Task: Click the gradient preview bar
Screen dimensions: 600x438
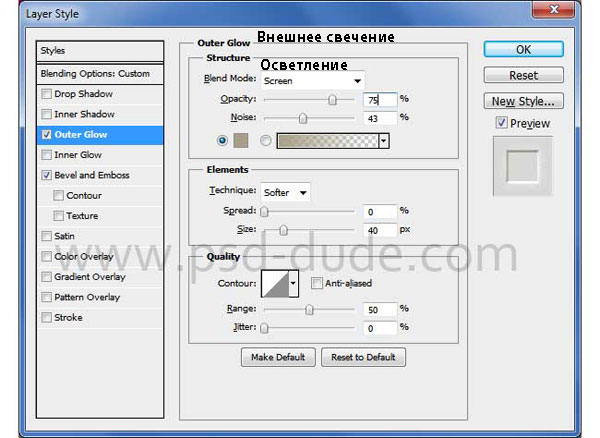Action: tap(328, 141)
